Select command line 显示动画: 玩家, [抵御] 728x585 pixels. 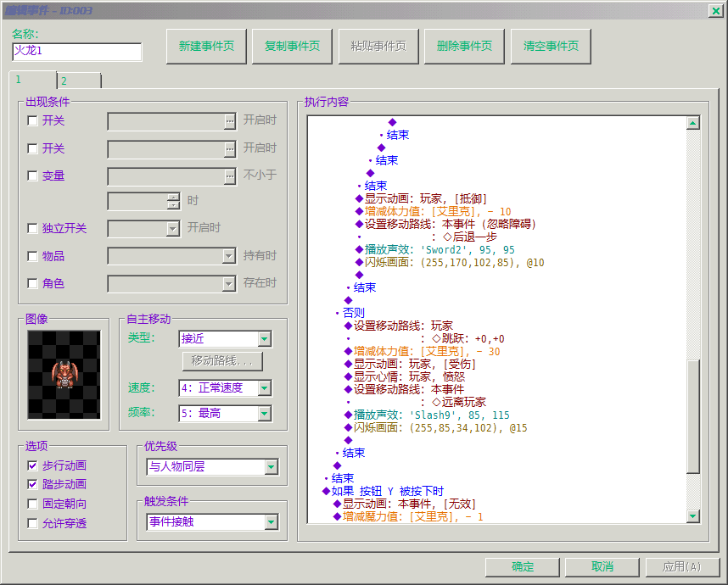[x=421, y=199]
